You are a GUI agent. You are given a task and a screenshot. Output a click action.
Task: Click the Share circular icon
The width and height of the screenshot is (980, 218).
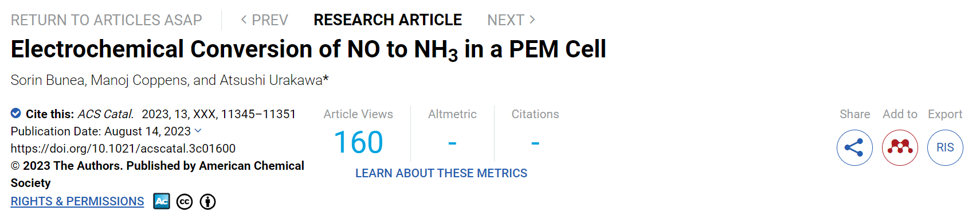click(x=854, y=147)
